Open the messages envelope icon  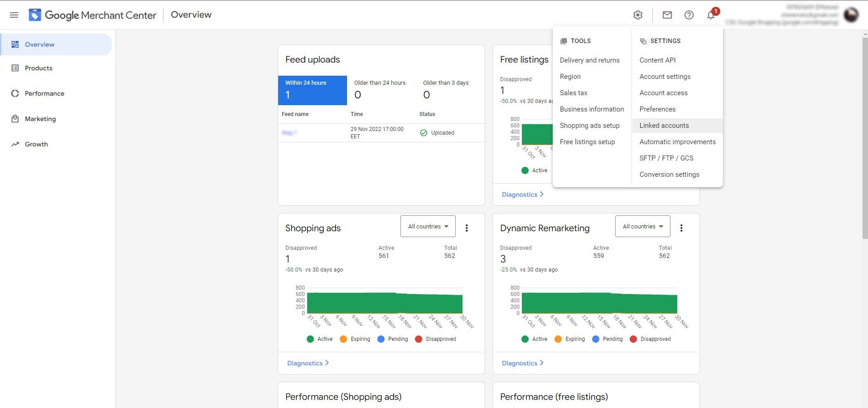click(x=666, y=15)
